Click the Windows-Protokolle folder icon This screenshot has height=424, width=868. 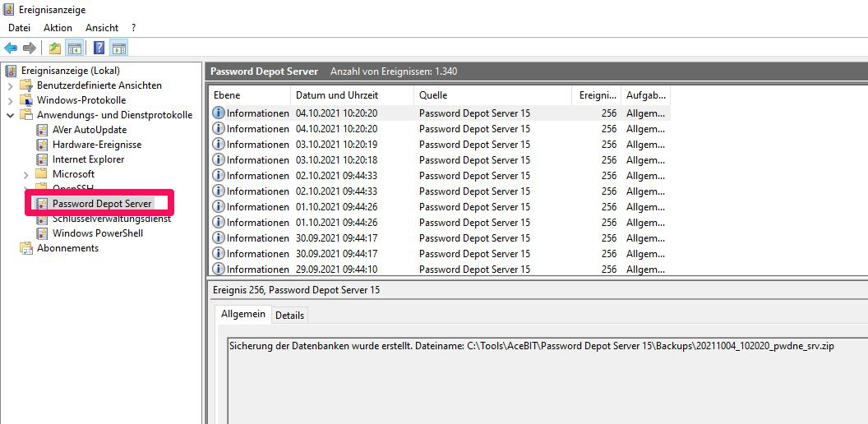26,100
